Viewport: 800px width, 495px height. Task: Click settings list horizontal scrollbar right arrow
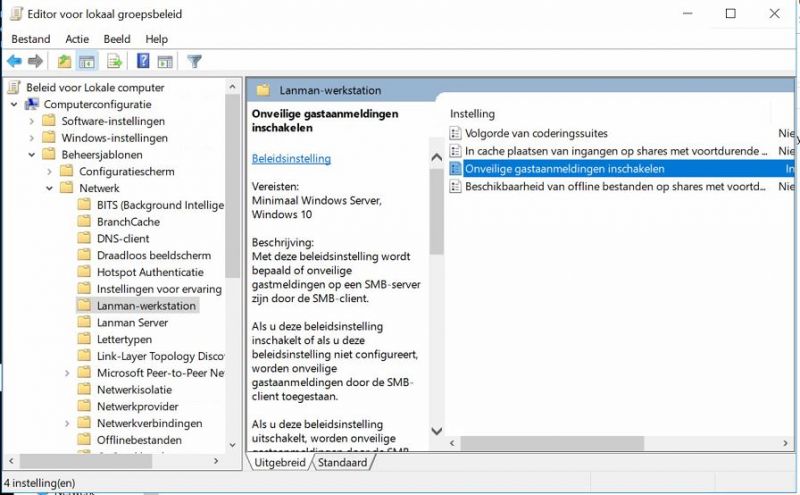785,443
